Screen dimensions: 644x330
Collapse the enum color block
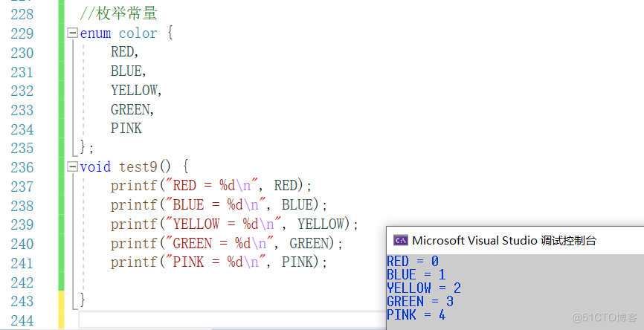coord(73,33)
